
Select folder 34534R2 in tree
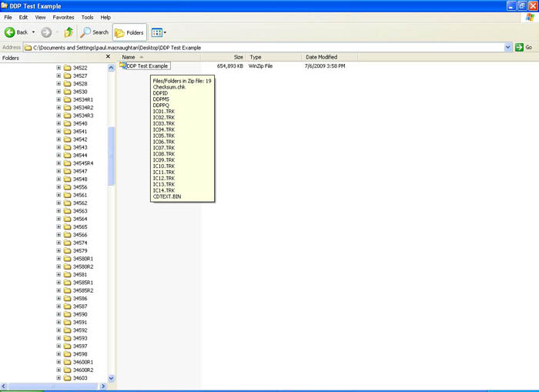[83, 107]
